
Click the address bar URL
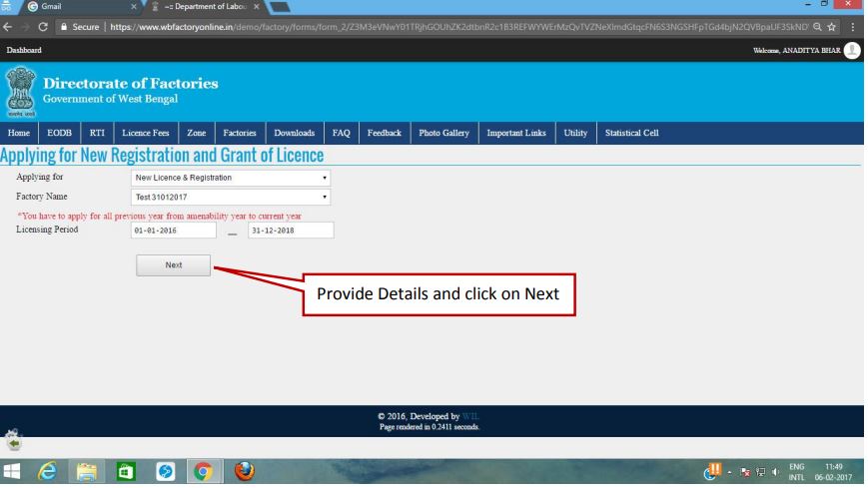(x=458, y=27)
